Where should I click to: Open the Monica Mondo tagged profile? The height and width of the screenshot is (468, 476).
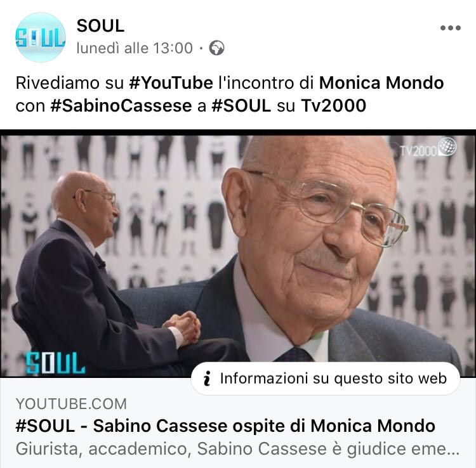pos(381,83)
